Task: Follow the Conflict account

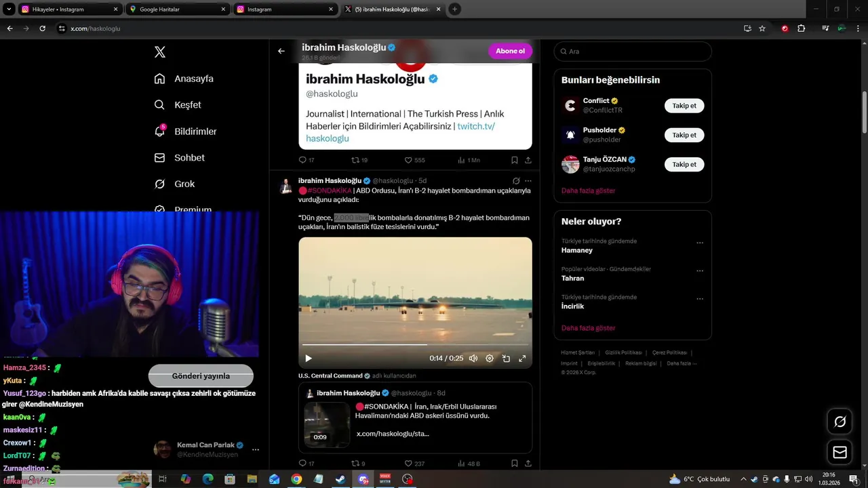Action: coord(684,106)
